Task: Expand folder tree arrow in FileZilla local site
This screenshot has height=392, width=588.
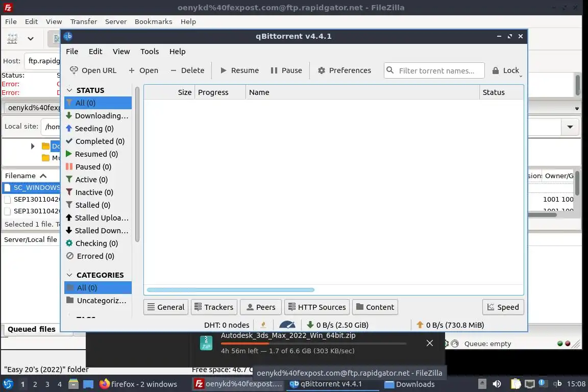Action: click(33, 146)
